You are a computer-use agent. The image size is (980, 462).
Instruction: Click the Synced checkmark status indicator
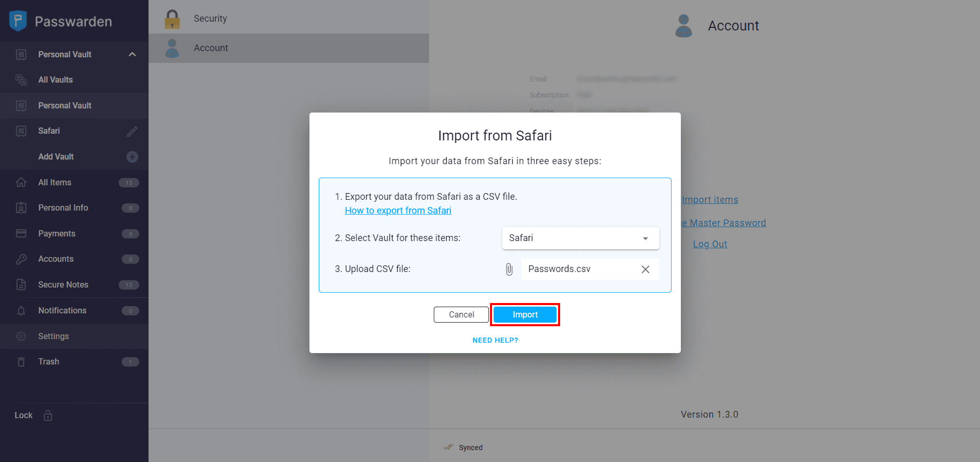click(x=448, y=447)
